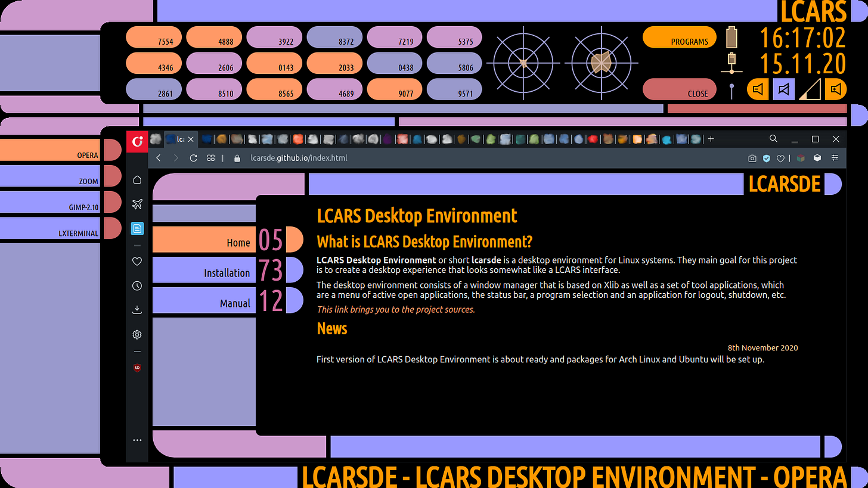This screenshot has height=488, width=868.
Task: Click the triangular volume level indicator
Action: click(810, 91)
